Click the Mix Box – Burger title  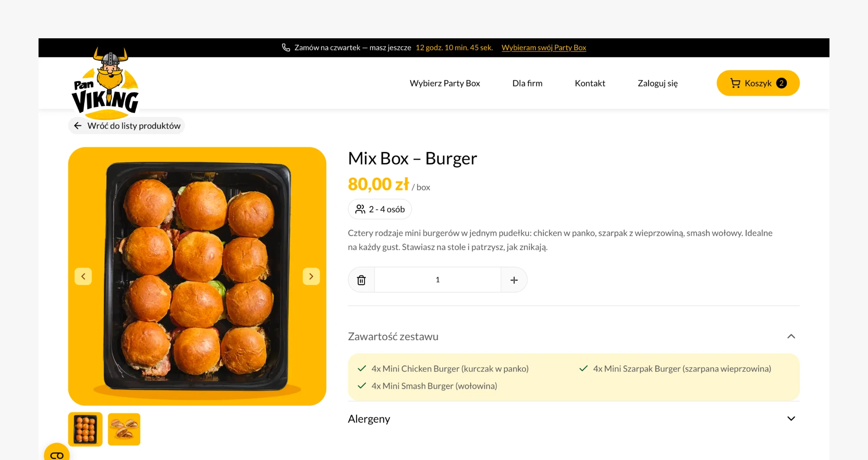412,159
